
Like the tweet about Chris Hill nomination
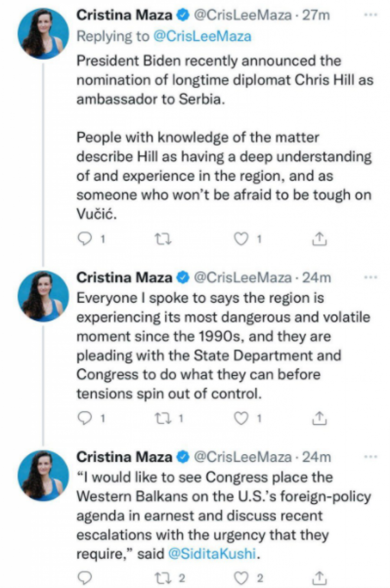click(241, 238)
